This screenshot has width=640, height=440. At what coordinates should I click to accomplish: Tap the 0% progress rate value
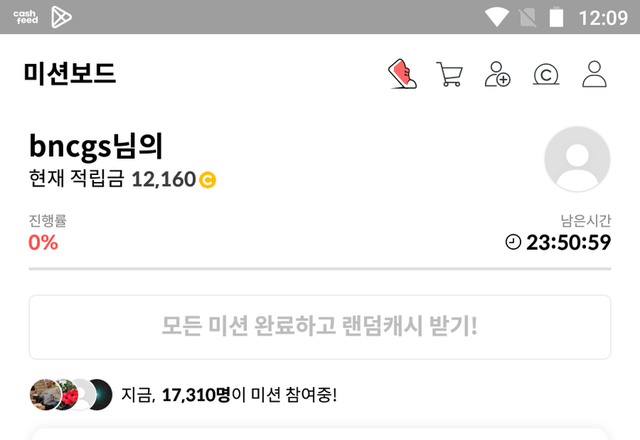[43, 242]
